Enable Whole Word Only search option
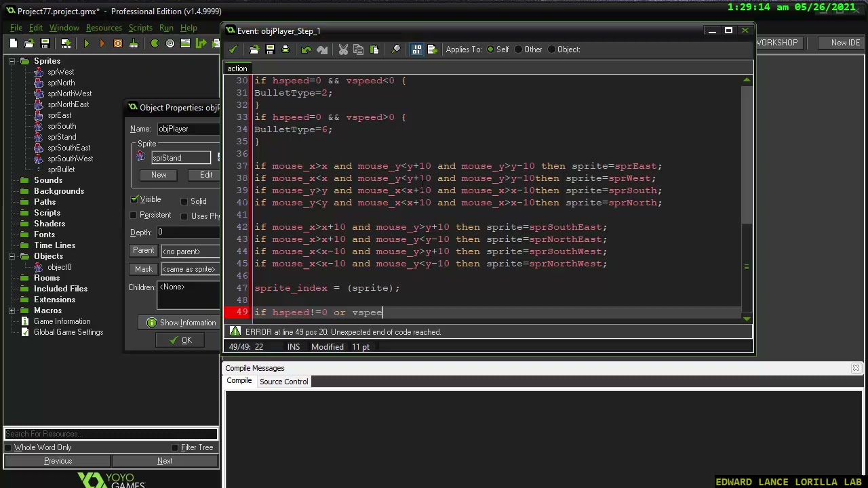 [8, 447]
